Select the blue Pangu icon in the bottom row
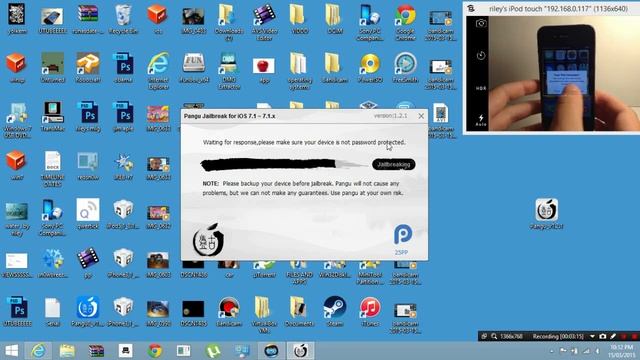 [x=88, y=312]
